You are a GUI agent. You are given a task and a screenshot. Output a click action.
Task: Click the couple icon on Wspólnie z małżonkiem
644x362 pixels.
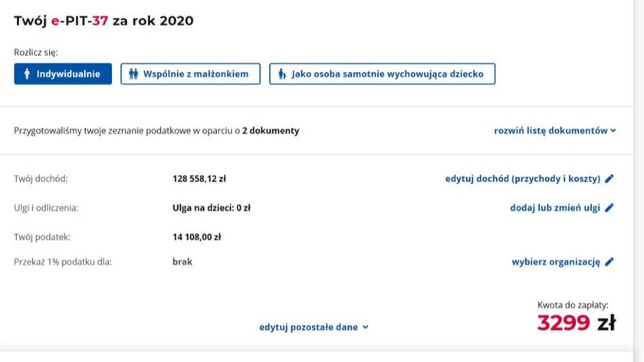tap(133, 74)
